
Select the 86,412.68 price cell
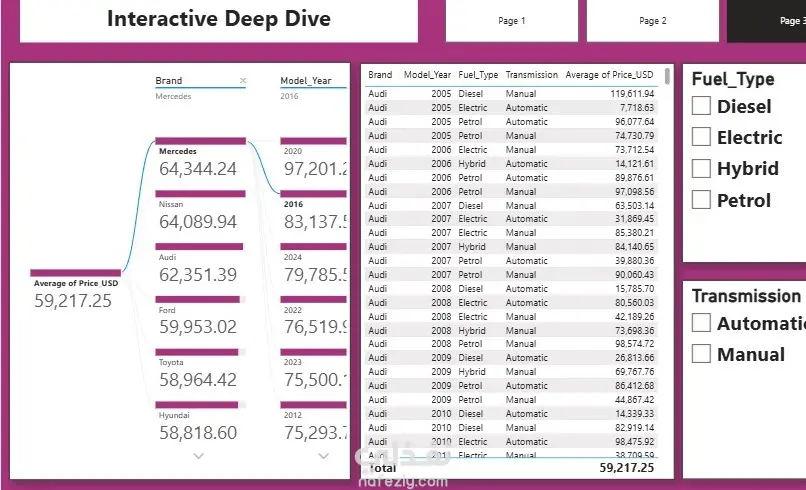pyautogui.click(x=634, y=386)
